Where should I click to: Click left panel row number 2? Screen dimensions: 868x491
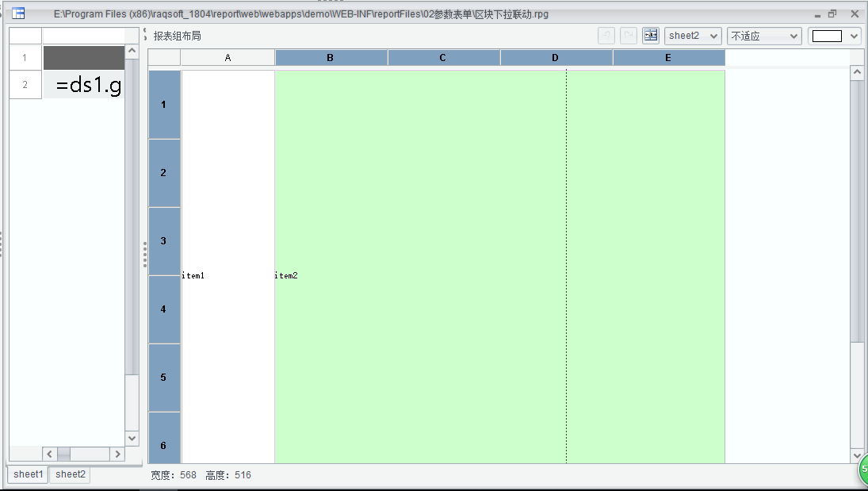tap(25, 85)
